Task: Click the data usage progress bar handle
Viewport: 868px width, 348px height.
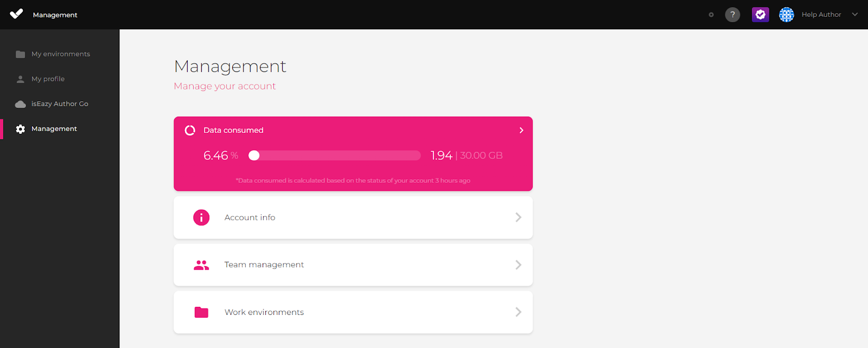Action: [x=254, y=156]
